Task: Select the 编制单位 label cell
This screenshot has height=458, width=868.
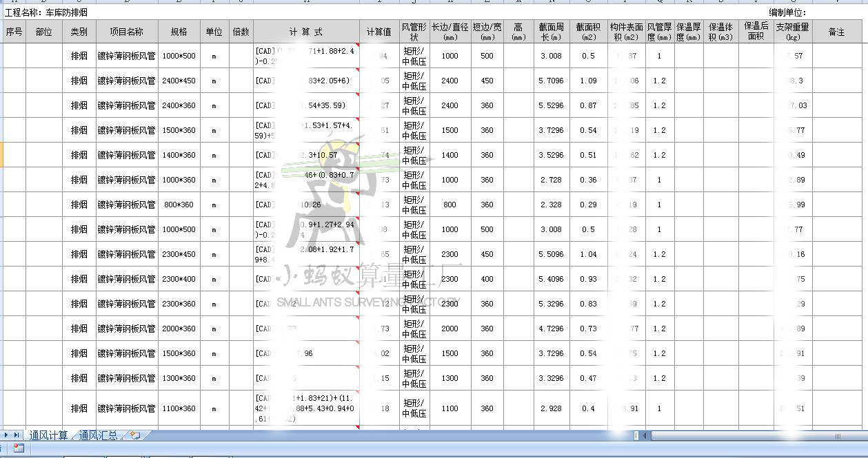Action: 787,12
